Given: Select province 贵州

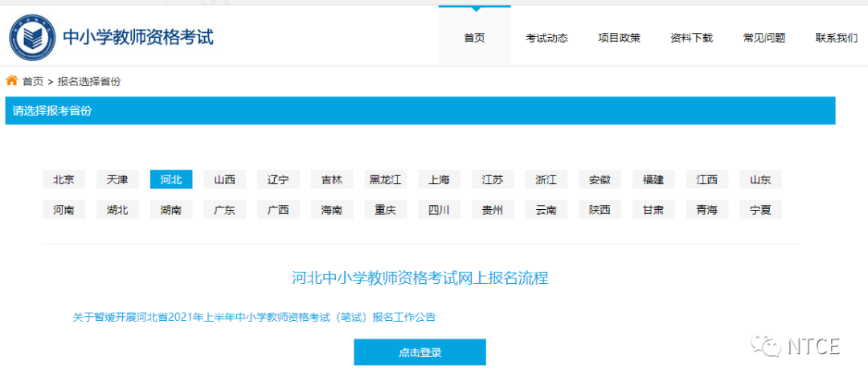Looking at the screenshot, I should [493, 209].
